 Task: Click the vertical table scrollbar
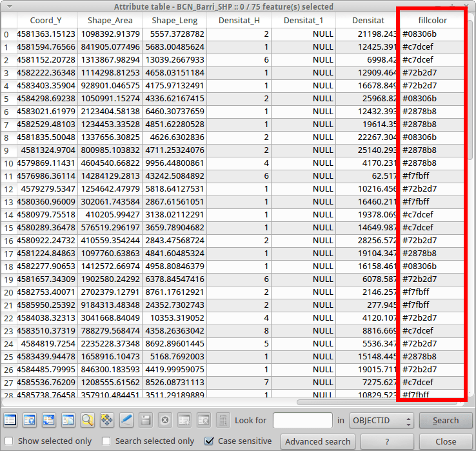470,194
